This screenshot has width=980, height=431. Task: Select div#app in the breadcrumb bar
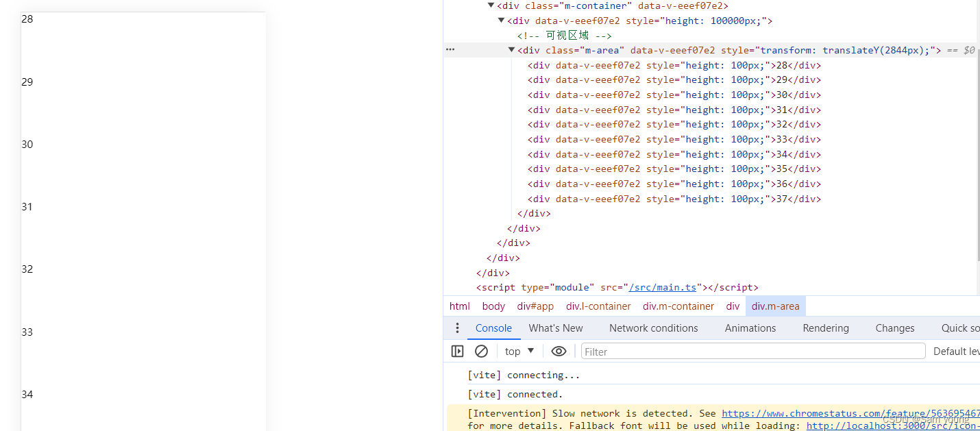pos(535,306)
